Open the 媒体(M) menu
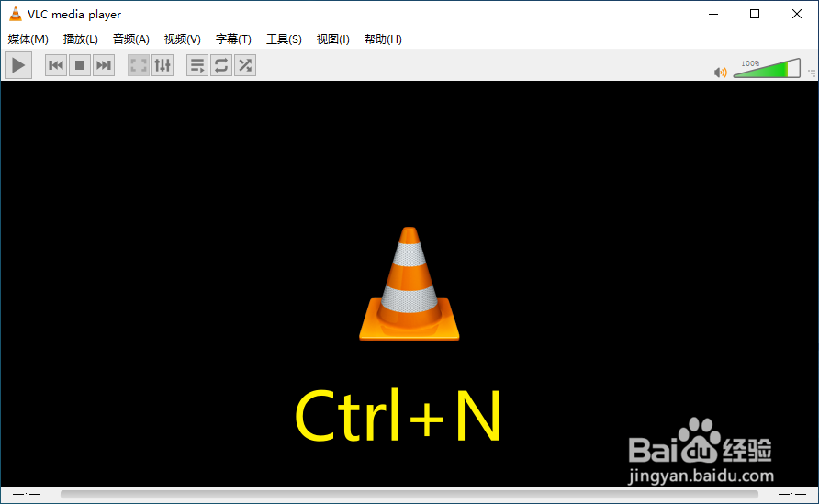The height and width of the screenshot is (504, 819). tap(28, 39)
